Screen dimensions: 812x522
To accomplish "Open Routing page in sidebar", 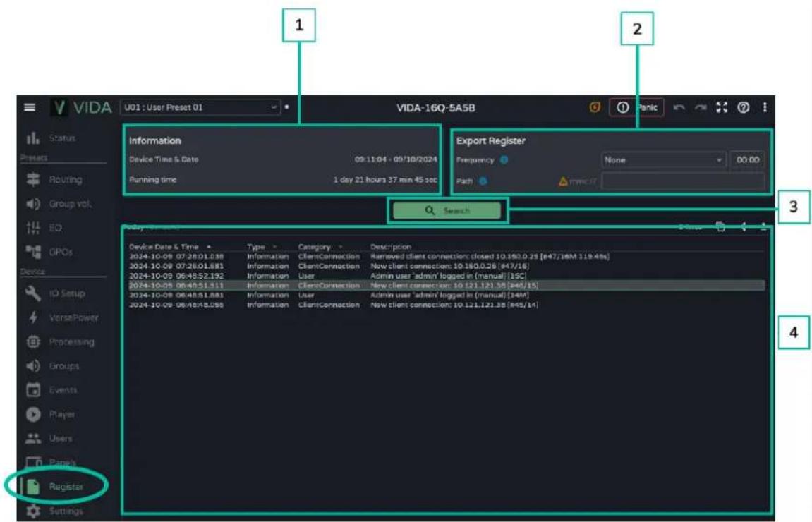I will pyautogui.click(x=54, y=180).
